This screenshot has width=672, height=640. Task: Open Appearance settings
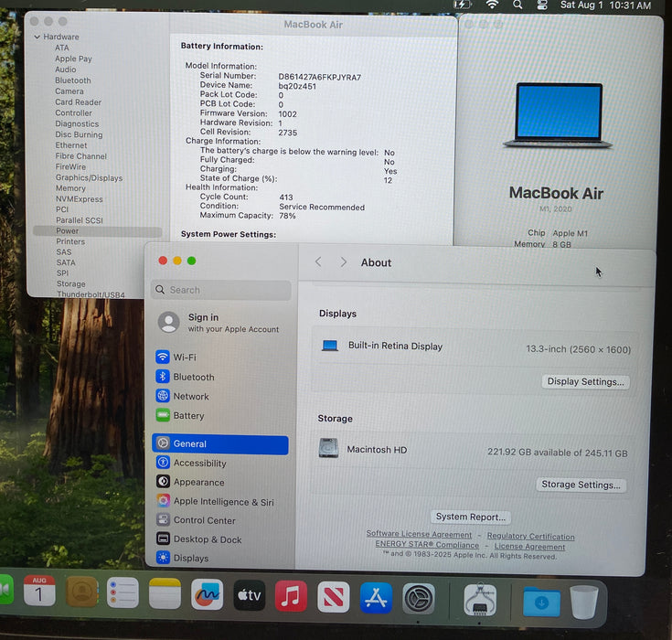190,482
